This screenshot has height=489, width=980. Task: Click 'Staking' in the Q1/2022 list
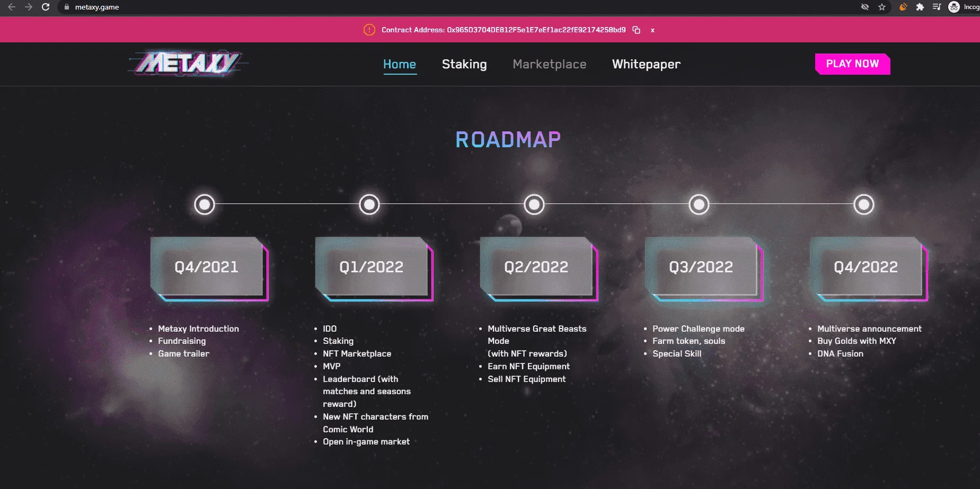(x=338, y=341)
